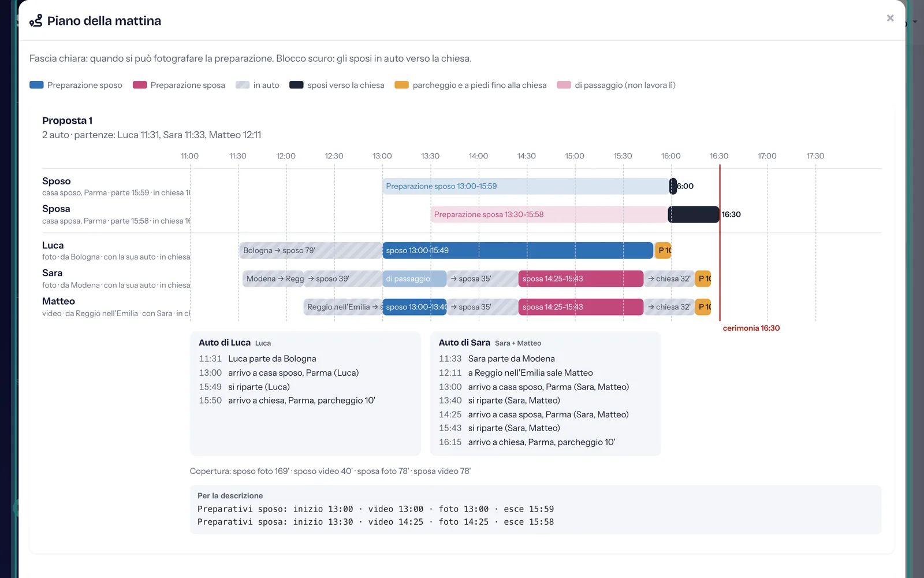
Task: Click the 'Preparativi sposo' description line
Action: click(375, 509)
